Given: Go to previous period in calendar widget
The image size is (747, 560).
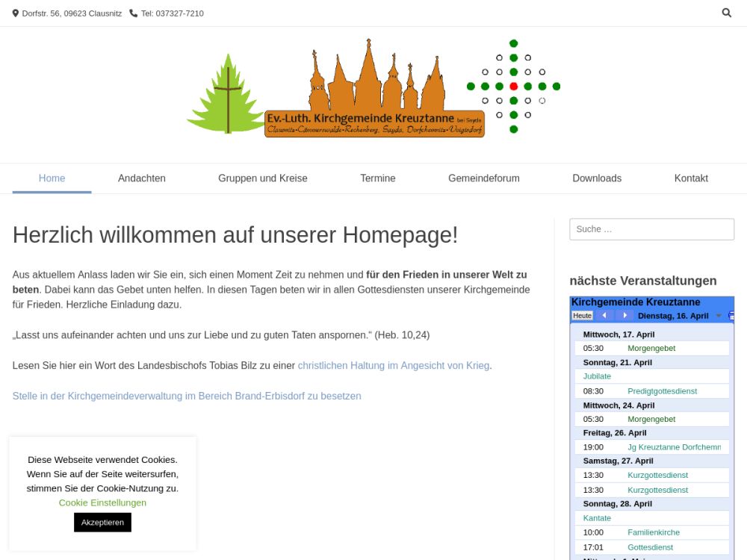Looking at the screenshot, I should [x=604, y=316].
